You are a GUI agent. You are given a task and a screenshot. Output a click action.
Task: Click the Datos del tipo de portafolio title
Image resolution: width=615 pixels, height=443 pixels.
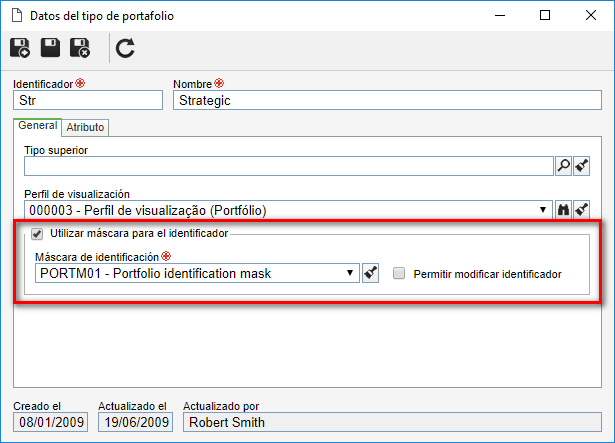[102, 16]
